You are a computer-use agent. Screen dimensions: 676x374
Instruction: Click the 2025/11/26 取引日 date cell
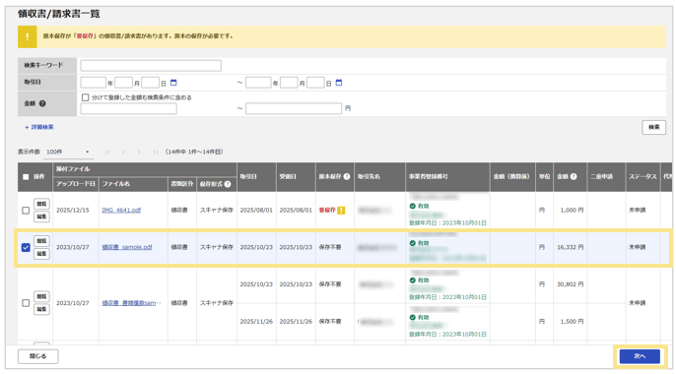click(x=256, y=321)
